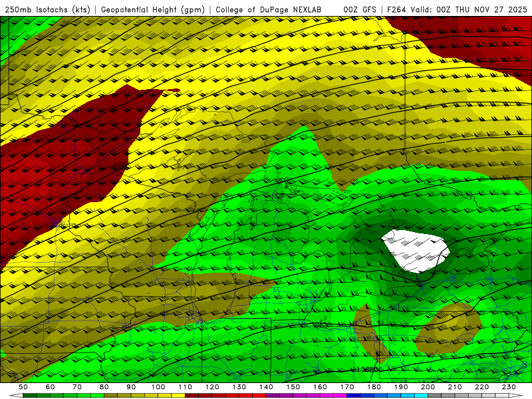Click the colorbar value 200

pyautogui.click(x=428, y=387)
